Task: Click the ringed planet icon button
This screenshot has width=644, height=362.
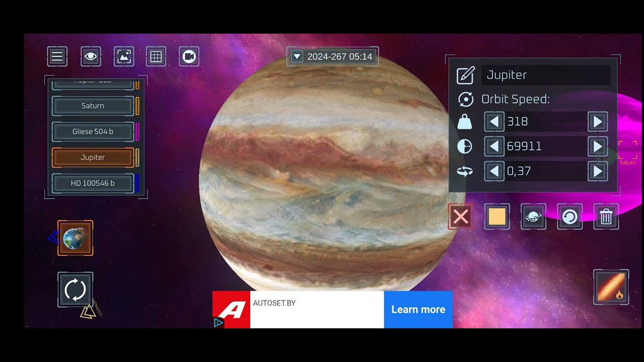Action: 533,217
